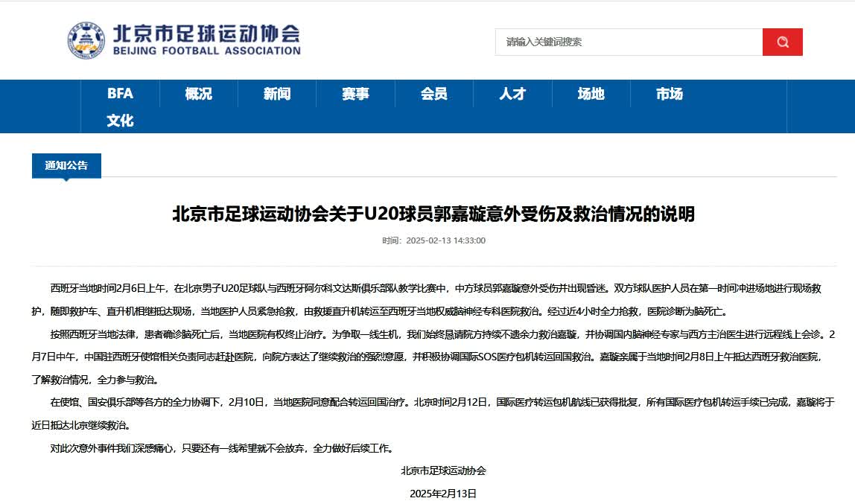Click the article headline about U20球员郭嘉璇
Viewport: 855px width, 504px height.
433,214
